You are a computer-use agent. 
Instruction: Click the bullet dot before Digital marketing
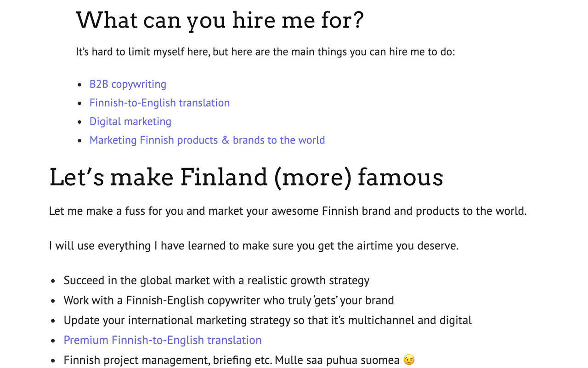pyautogui.click(x=80, y=122)
